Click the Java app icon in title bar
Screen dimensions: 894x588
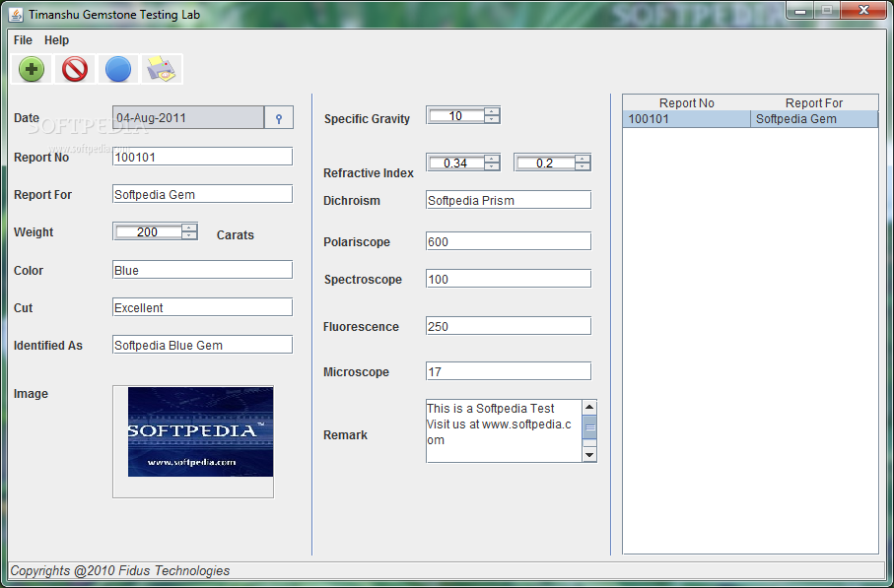[x=17, y=14]
